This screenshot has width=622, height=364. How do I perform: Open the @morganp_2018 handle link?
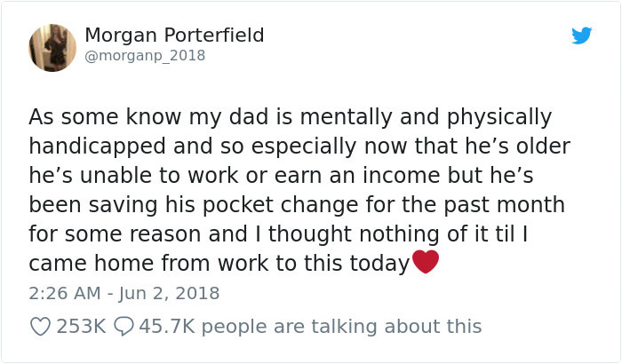point(145,55)
